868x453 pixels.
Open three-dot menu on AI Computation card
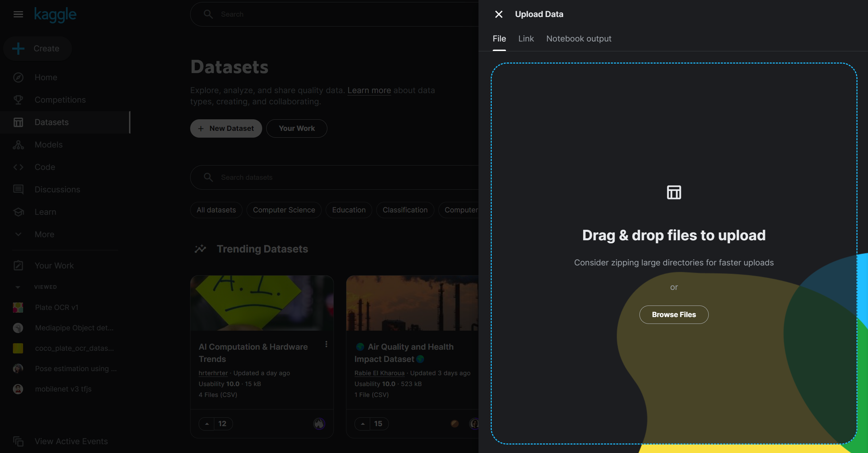click(326, 344)
